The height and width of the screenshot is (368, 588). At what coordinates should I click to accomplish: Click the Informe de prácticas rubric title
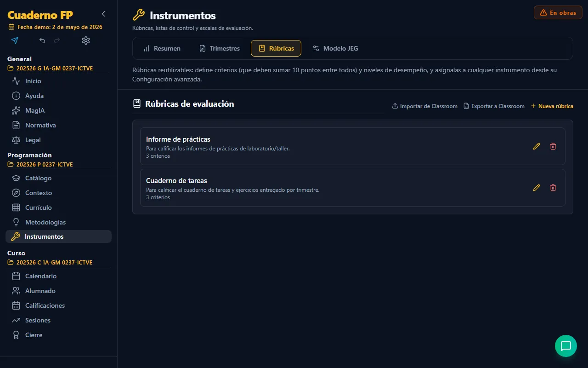(178, 139)
